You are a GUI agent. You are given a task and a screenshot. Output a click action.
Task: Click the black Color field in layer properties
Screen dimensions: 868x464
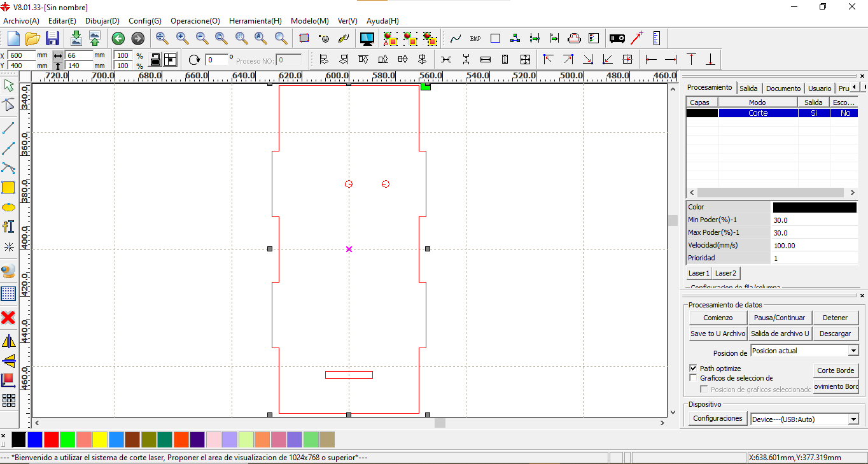coord(815,207)
